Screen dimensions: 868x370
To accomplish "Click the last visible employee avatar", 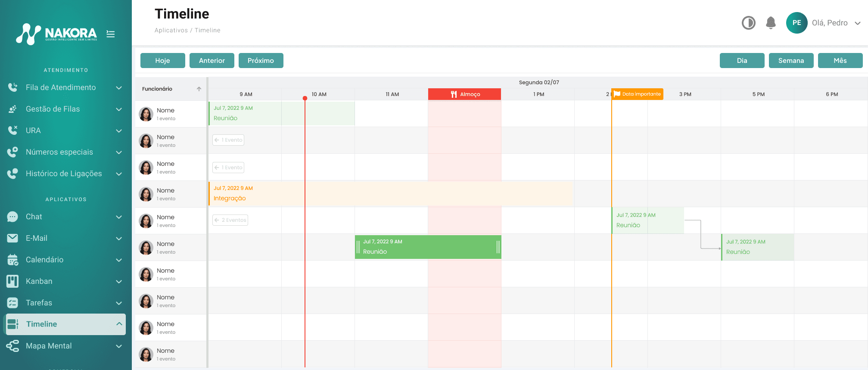I will coord(146,354).
